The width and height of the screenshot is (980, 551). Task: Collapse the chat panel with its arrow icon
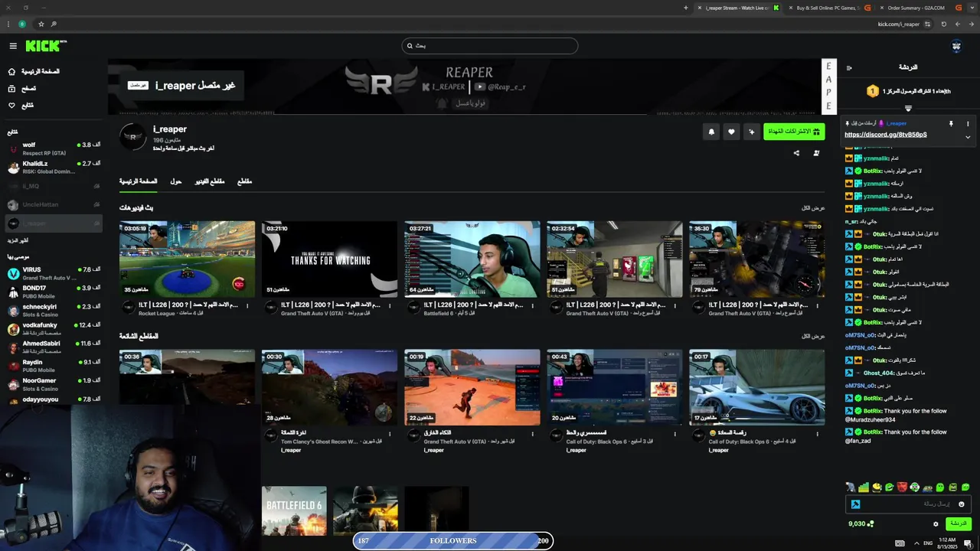click(x=849, y=67)
